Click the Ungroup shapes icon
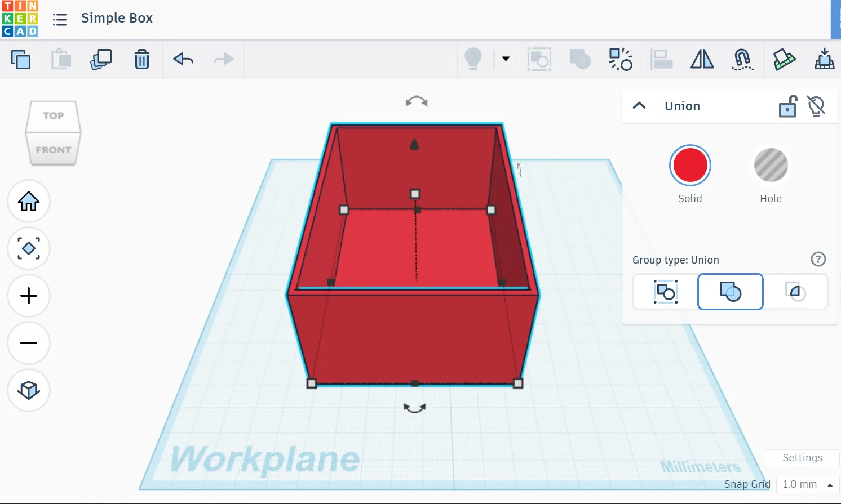This screenshot has width=841, height=504. [621, 59]
